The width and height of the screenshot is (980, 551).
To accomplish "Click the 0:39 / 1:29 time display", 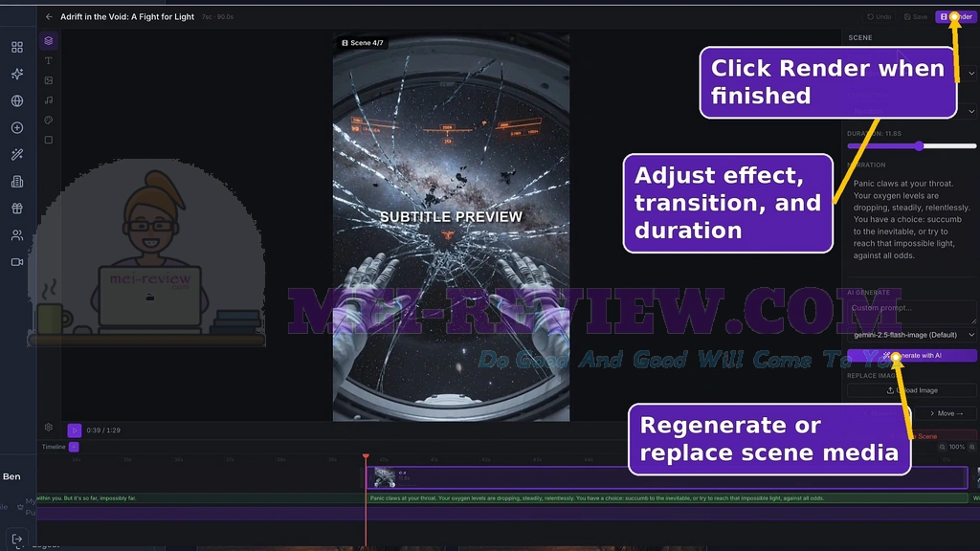I will point(103,430).
